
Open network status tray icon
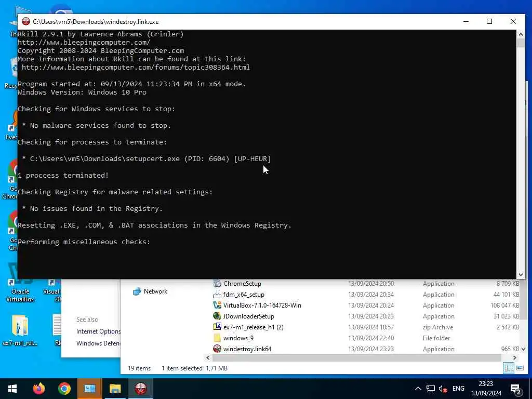pyautogui.click(x=431, y=389)
